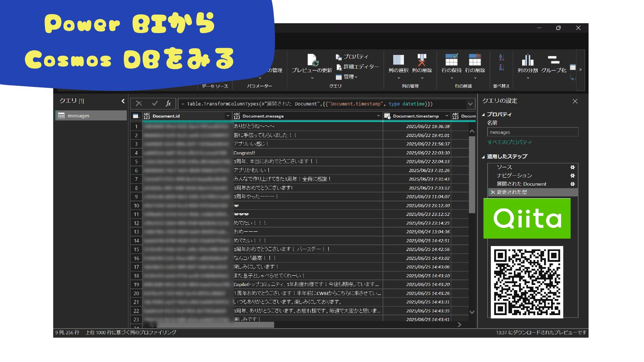Delete the 変更された型 step with X
The image size is (644, 362).
pos(493,192)
